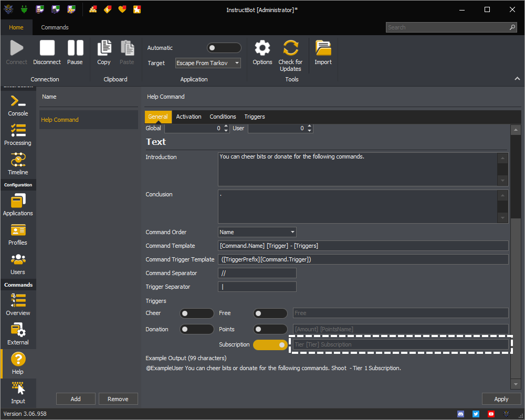The width and height of the screenshot is (525, 420).
Task: Select the Activation tab
Action: pos(189,117)
